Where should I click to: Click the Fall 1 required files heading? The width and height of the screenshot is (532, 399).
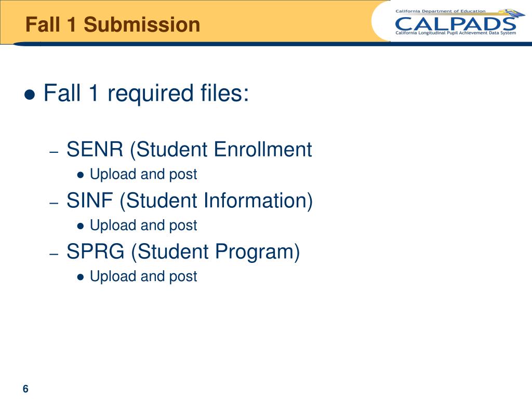click(146, 93)
